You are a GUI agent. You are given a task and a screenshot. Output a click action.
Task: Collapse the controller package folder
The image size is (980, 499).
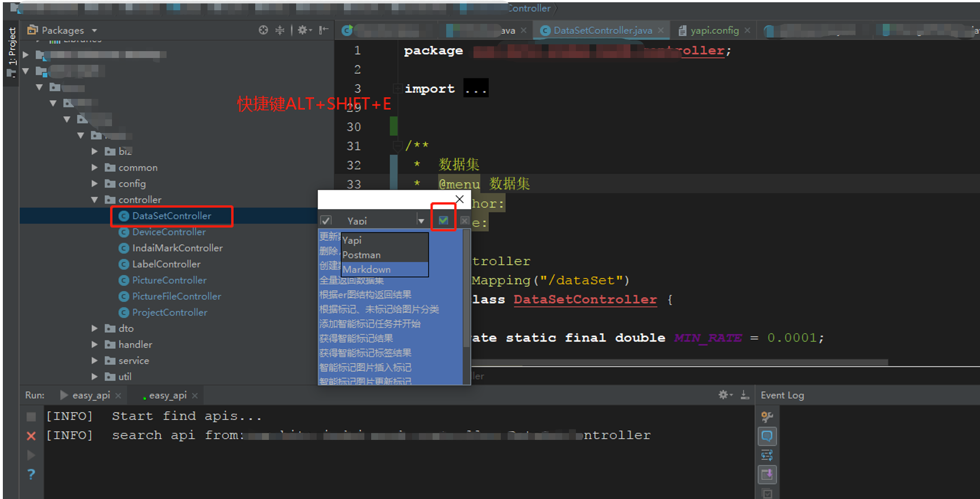[x=94, y=199]
